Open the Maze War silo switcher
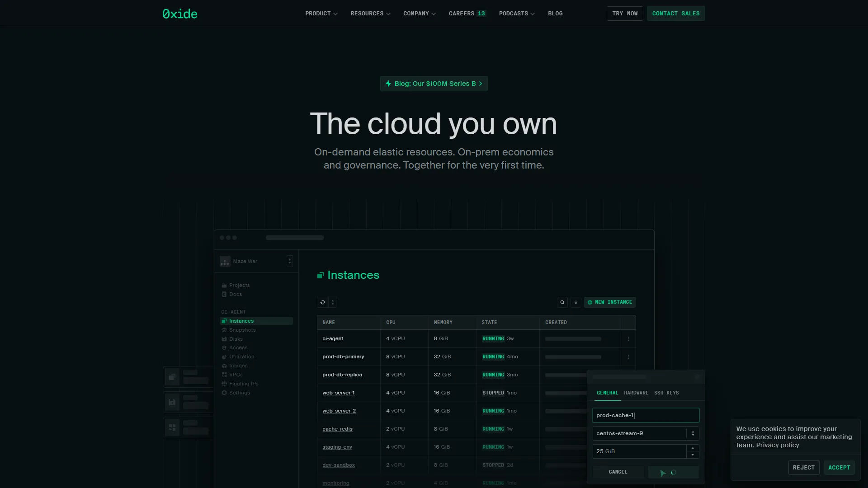This screenshot has width=868, height=488. (289, 261)
